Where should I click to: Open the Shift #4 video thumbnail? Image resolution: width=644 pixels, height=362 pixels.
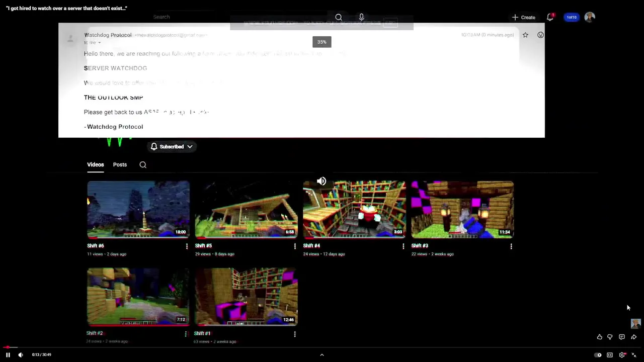point(354,209)
